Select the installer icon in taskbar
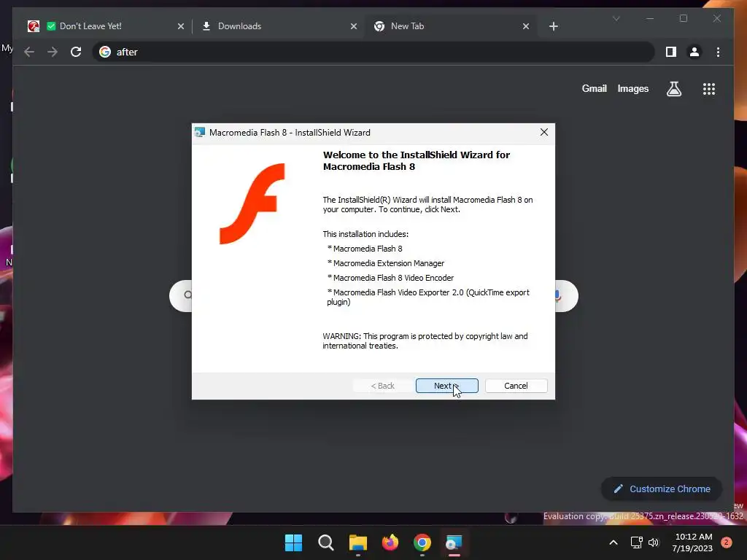Screen dimensions: 747x560 click(x=454, y=542)
